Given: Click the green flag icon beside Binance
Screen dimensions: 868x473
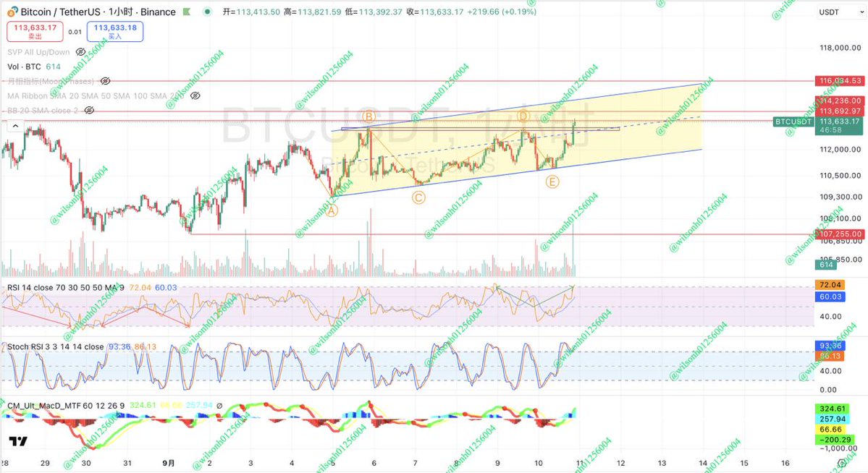Looking at the screenshot, I should click(x=187, y=12).
